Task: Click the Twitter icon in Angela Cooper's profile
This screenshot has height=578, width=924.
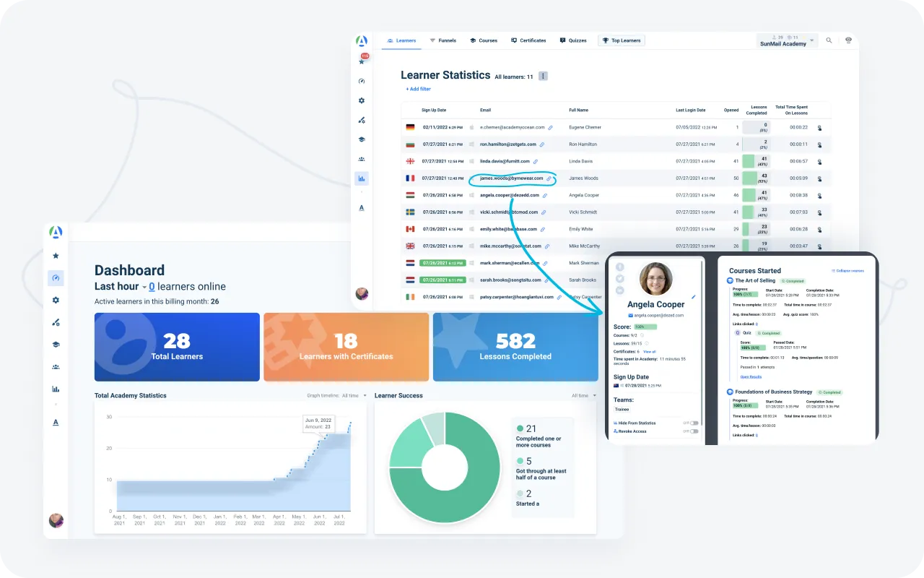Action: 620,279
